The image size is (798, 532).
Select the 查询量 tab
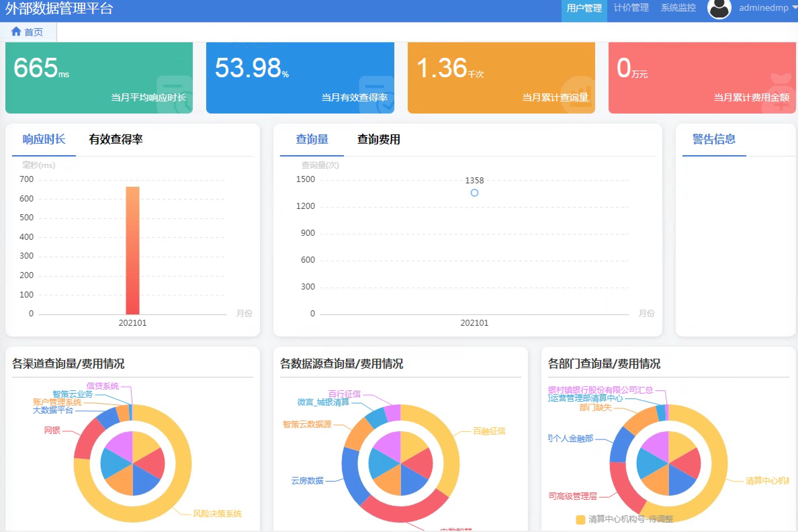[312, 139]
